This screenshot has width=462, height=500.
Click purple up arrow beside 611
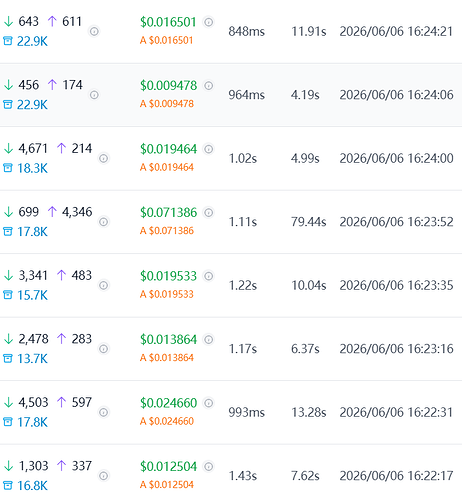click(x=52, y=21)
